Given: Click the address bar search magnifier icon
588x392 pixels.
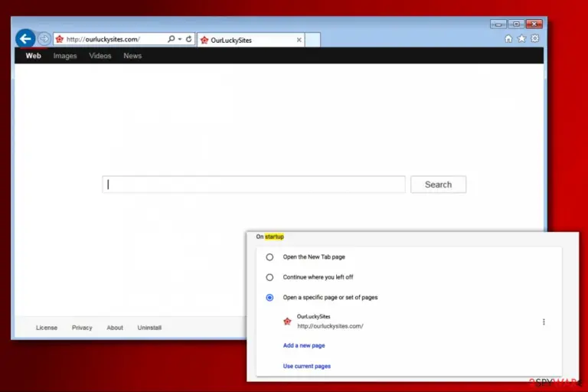Looking at the screenshot, I should 171,38.
